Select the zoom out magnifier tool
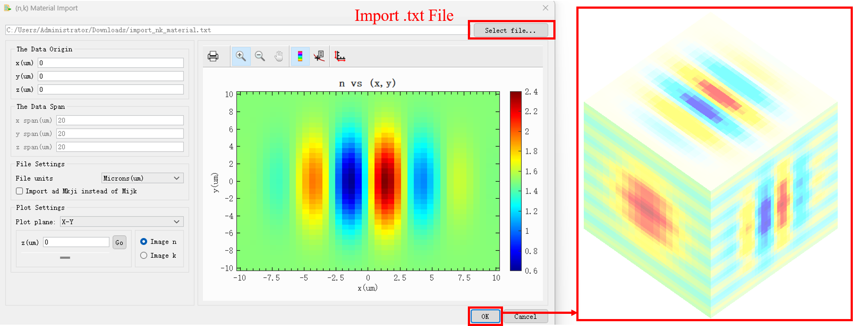The image size is (868, 326). (x=260, y=56)
